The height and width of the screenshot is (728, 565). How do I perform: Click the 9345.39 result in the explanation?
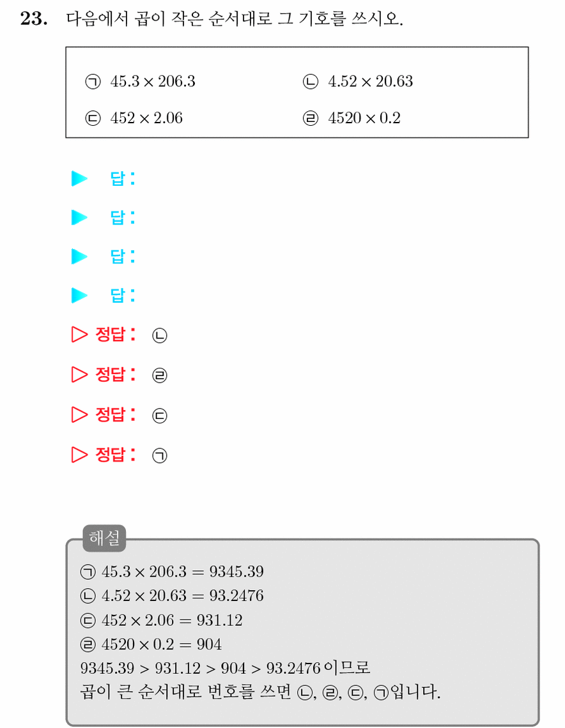(236, 572)
